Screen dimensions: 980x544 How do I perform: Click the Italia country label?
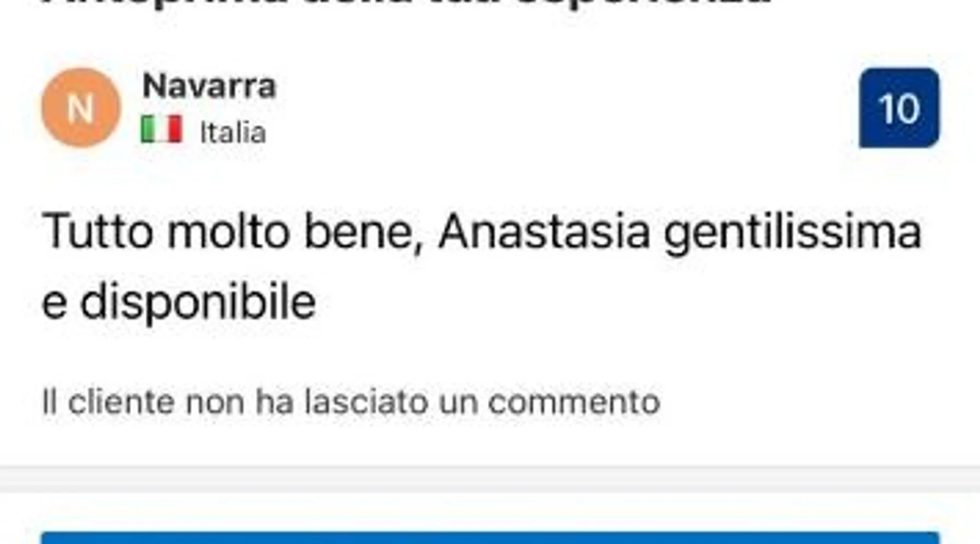[x=233, y=133]
